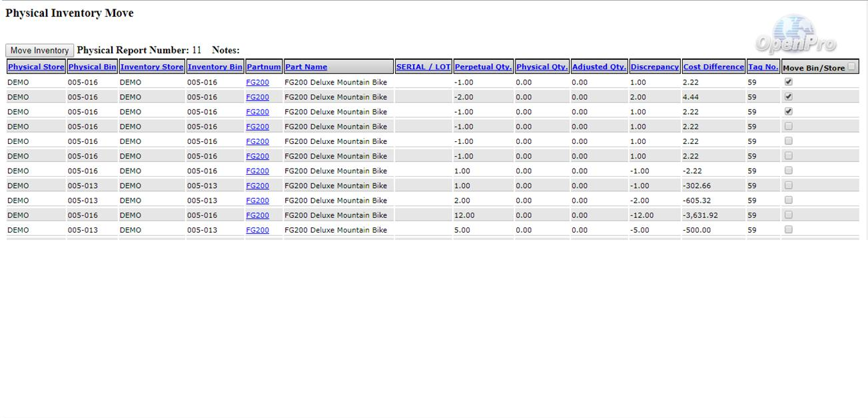Sort by Discrepancy column header

(x=655, y=67)
